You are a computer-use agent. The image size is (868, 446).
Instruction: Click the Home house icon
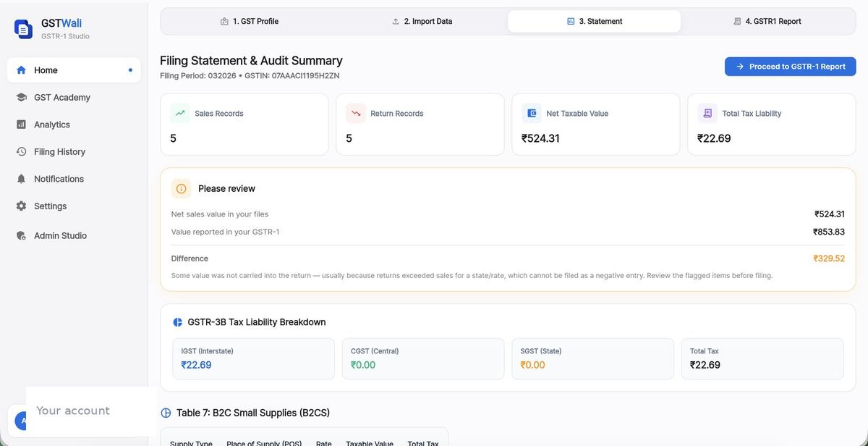point(21,70)
